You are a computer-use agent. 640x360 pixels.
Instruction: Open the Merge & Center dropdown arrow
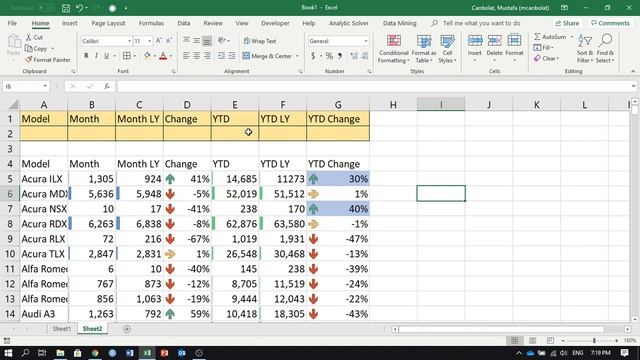coord(297,56)
